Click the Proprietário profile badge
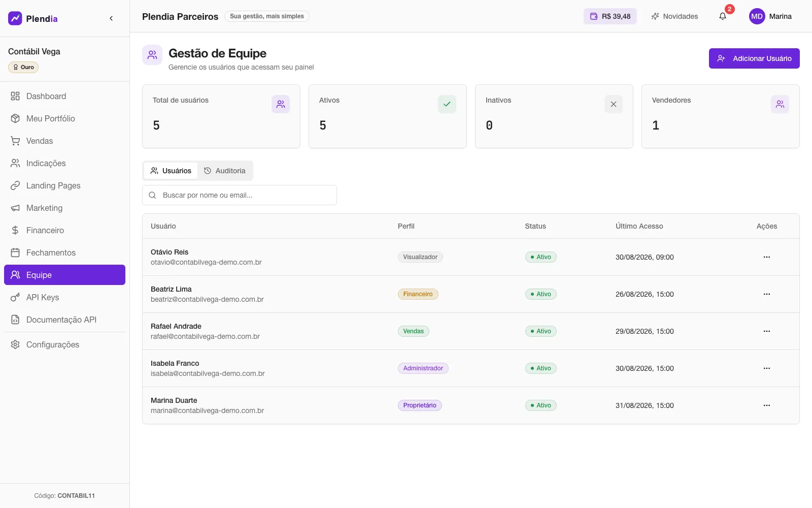 (x=420, y=405)
